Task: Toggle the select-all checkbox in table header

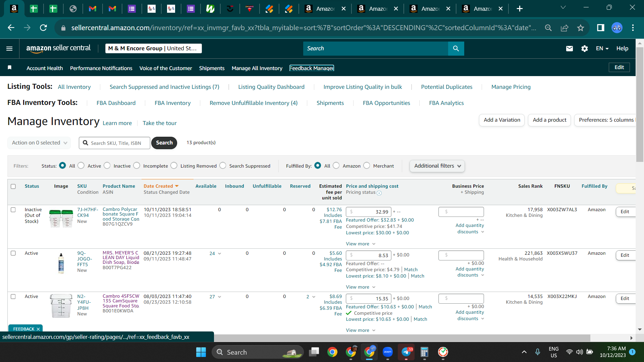Action: point(13,186)
